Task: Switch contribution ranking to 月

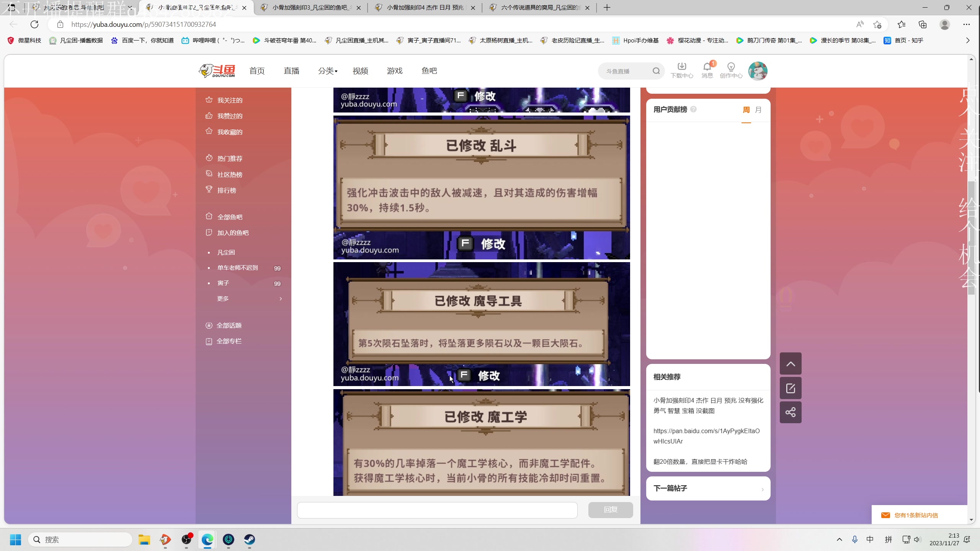Action: [x=758, y=110]
